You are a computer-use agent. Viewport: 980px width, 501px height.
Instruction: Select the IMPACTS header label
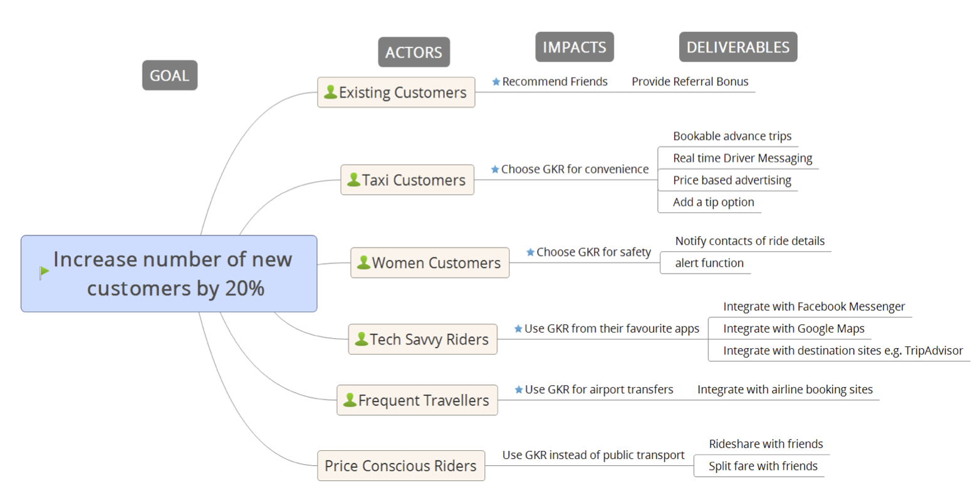(575, 47)
